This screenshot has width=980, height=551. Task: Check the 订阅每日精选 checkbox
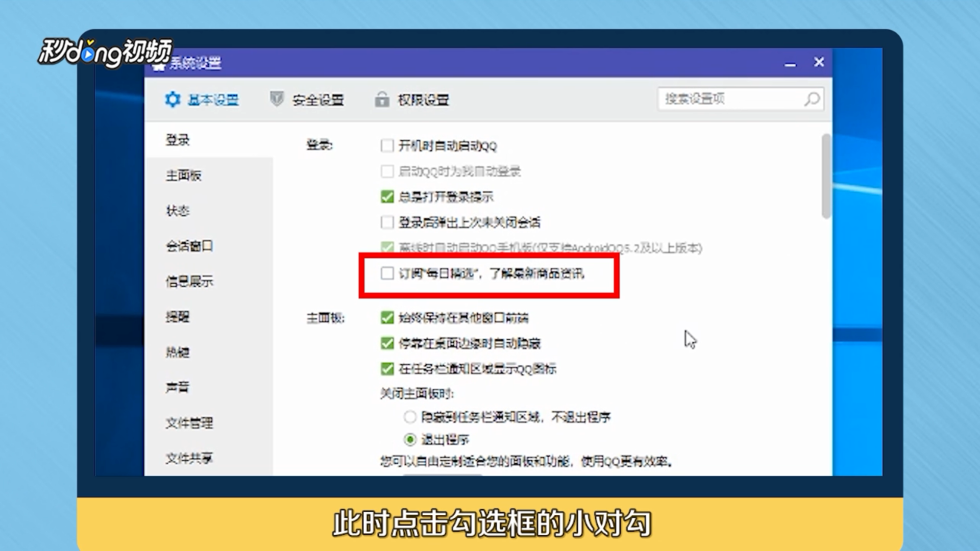pyautogui.click(x=386, y=274)
